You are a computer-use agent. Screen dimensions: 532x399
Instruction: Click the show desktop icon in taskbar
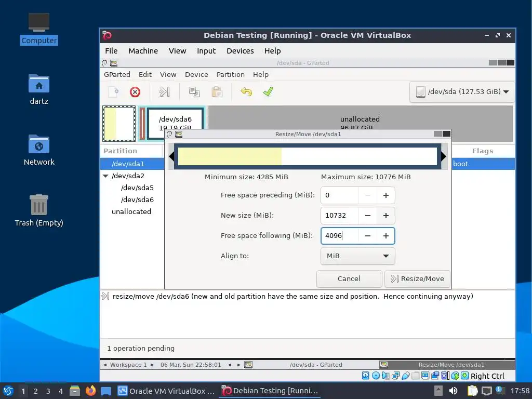(x=106, y=391)
